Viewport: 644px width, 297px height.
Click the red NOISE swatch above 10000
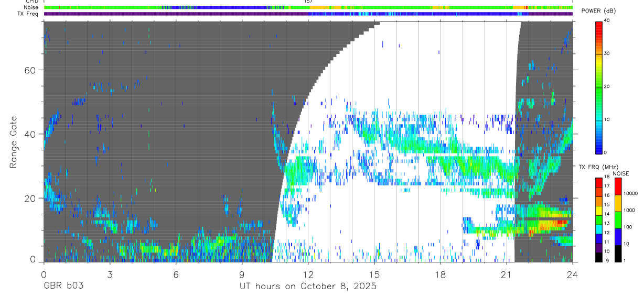(618, 186)
